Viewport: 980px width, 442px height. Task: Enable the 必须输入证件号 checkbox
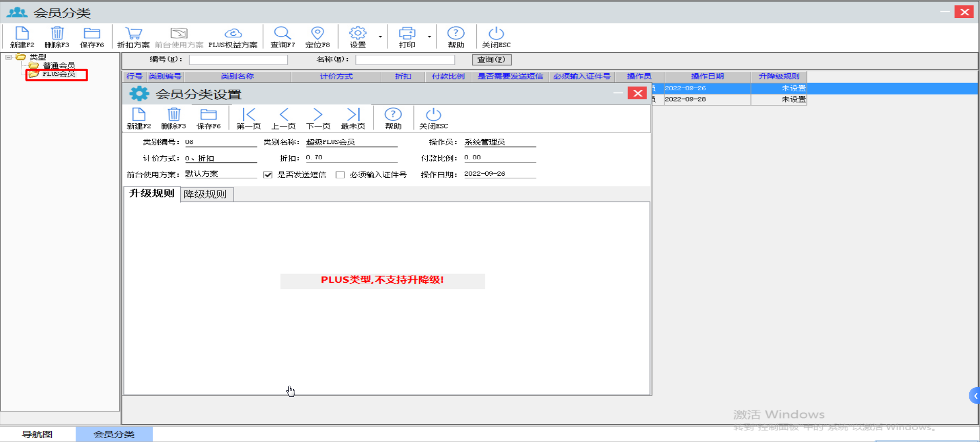340,175
